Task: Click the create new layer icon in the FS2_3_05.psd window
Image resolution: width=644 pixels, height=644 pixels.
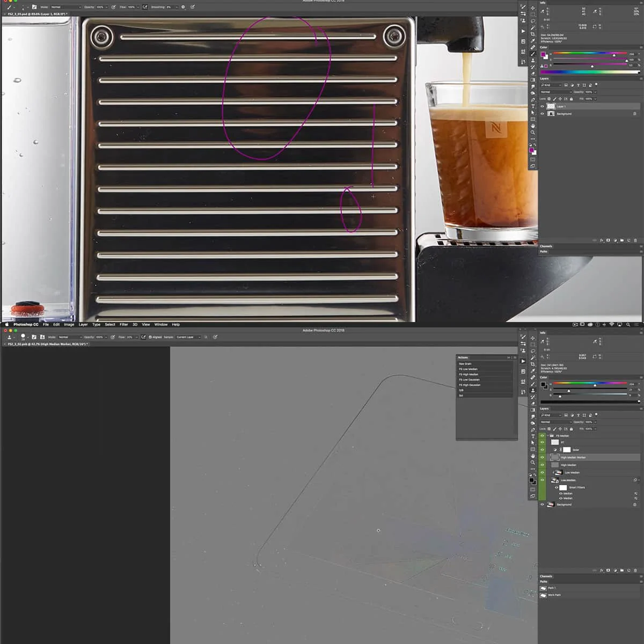Action: [628, 240]
